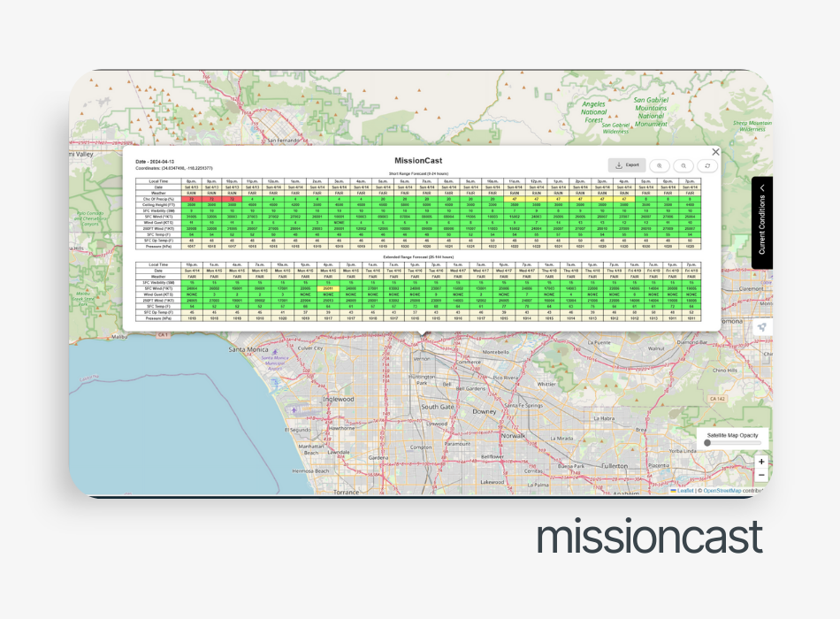
Task: Zoom out the map with minus button
Action: (x=761, y=475)
